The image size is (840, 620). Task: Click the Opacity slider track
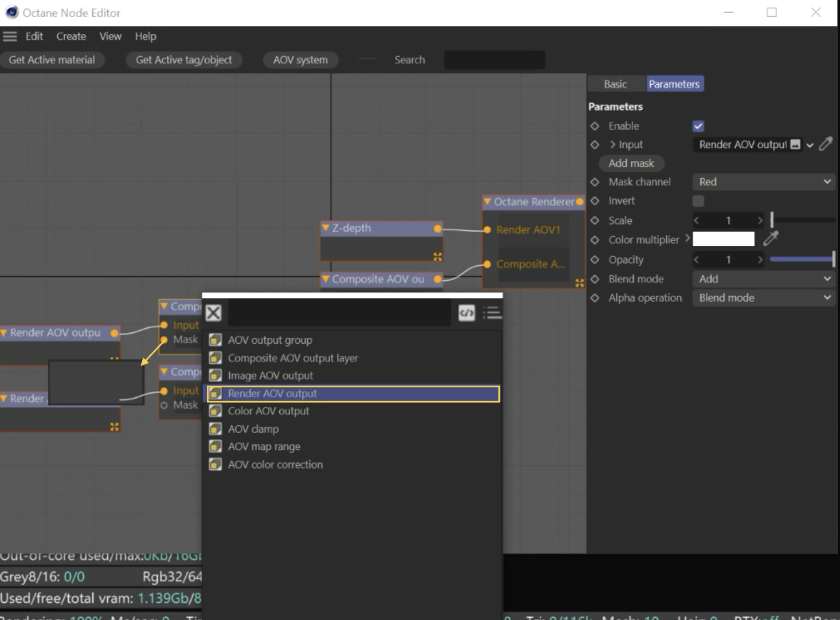tap(803, 260)
